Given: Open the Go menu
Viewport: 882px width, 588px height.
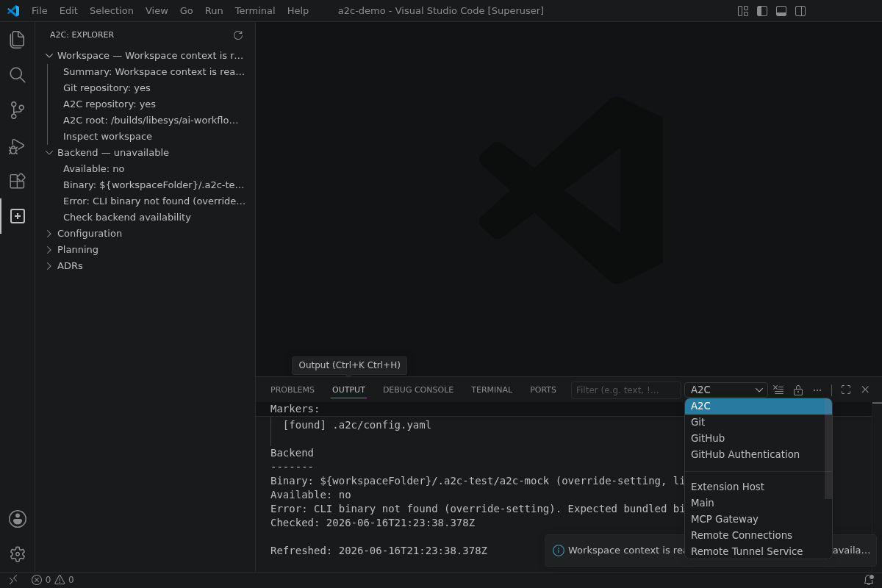Looking at the screenshot, I should [187, 11].
